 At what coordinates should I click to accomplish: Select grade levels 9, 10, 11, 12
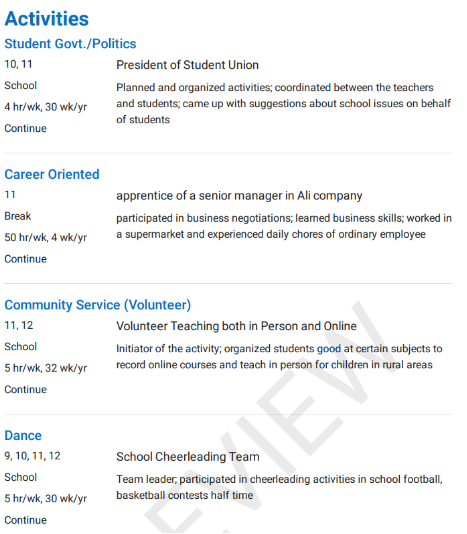click(x=32, y=456)
